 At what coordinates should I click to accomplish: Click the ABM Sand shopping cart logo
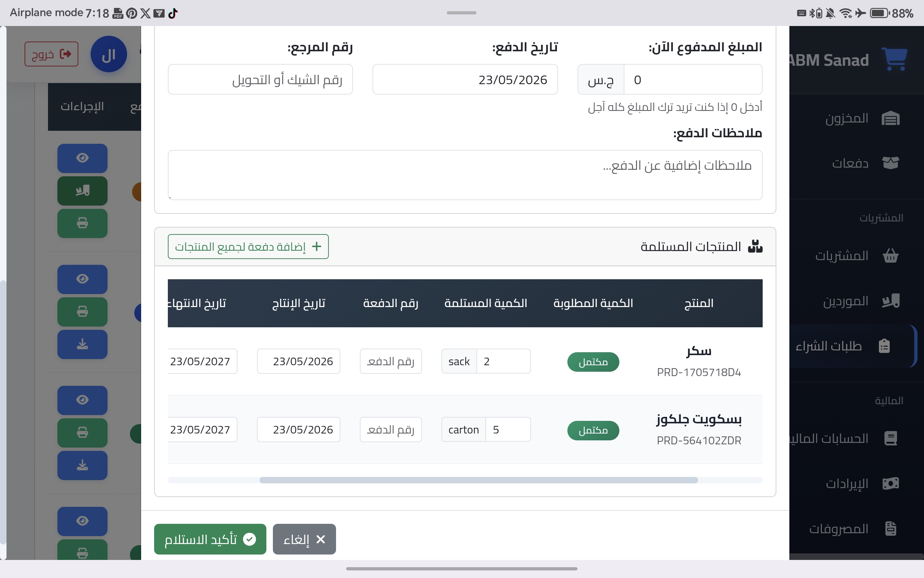[x=894, y=59]
